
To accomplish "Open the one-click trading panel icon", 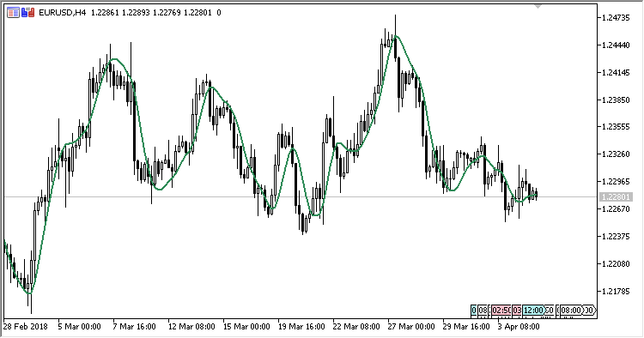I will click(13, 13).
